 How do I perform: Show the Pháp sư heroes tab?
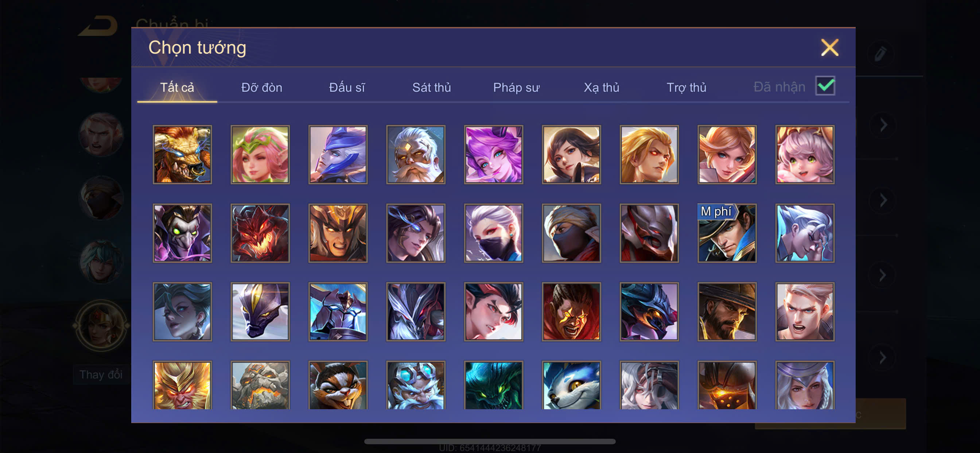[516, 87]
